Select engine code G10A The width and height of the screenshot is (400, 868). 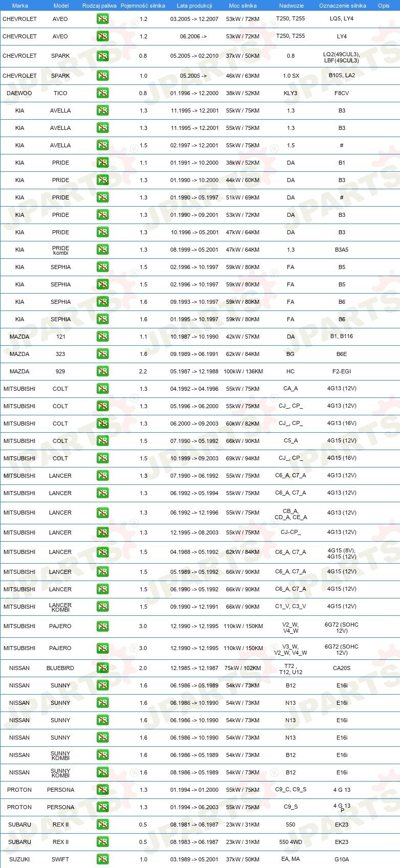342,859
